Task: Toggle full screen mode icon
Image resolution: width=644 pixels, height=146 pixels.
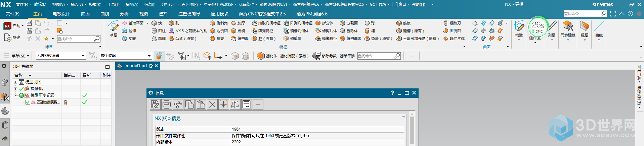Action: point(613,14)
